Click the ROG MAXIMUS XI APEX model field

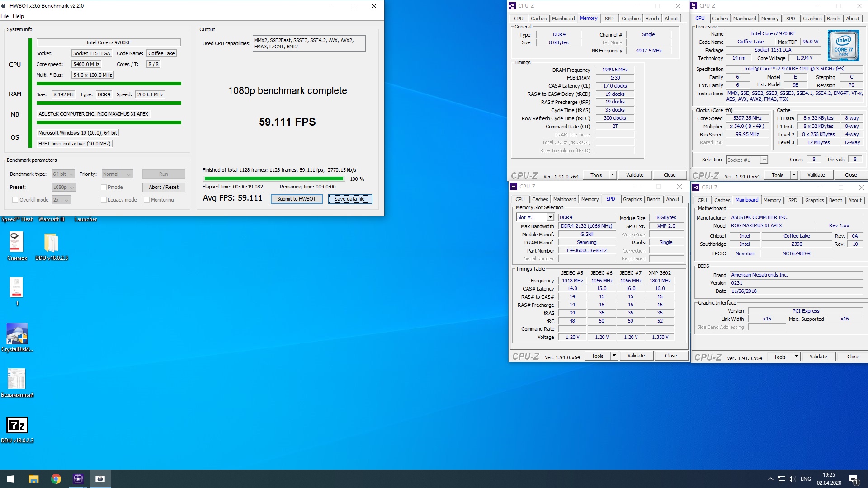[772, 225]
